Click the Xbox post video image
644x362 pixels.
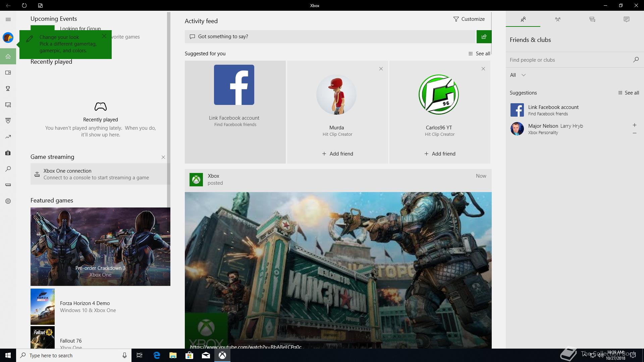pyautogui.click(x=338, y=270)
